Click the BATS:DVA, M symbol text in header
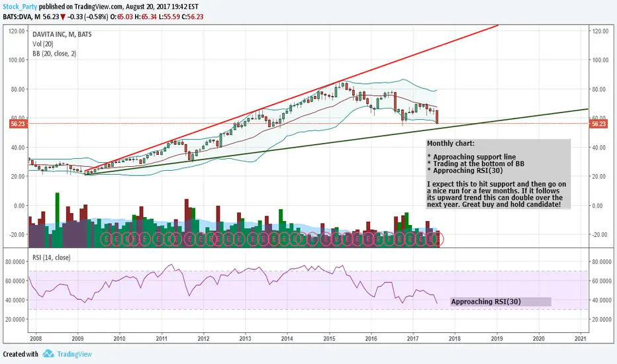Viewport: 617px width, 364px height. point(22,17)
